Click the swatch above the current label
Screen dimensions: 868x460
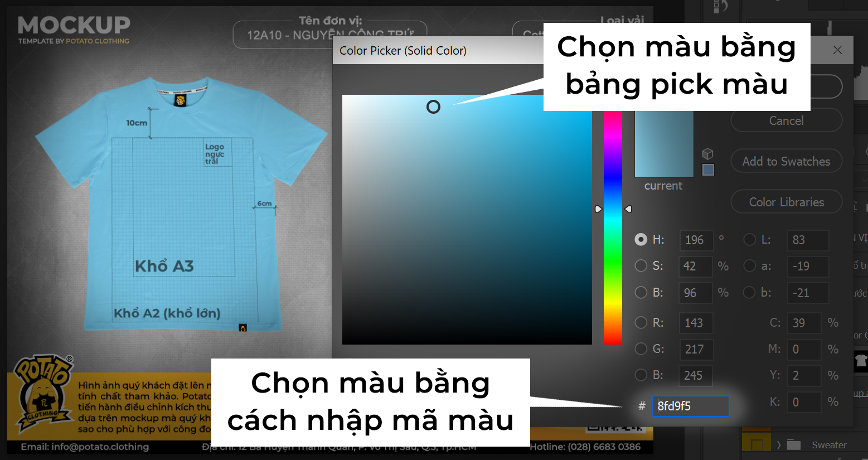tap(664, 144)
